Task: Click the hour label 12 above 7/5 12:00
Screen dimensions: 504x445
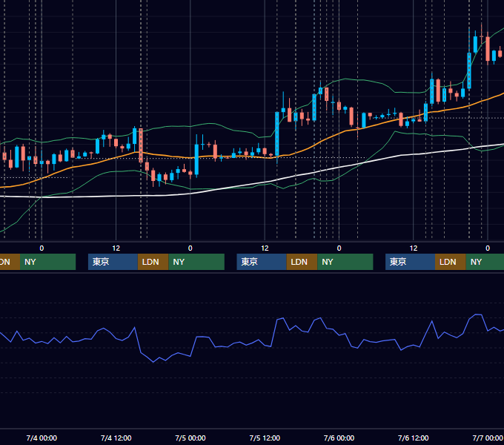Action: point(265,248)
